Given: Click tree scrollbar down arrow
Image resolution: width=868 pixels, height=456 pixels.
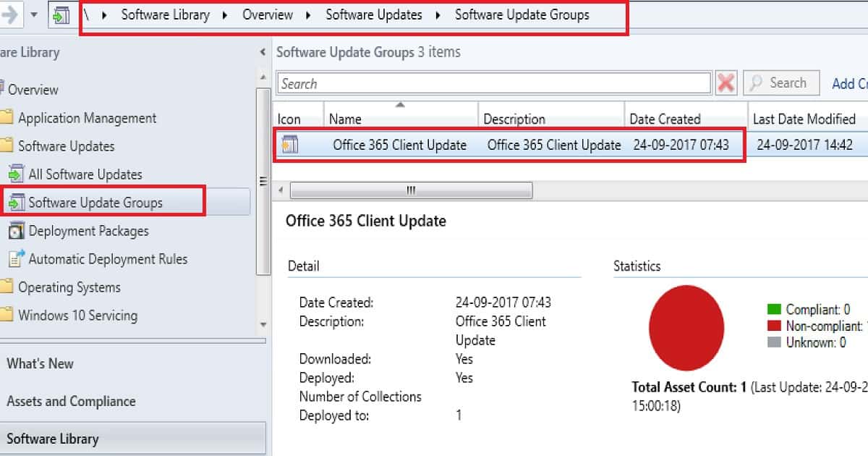Looking at the screenshot, I should click(263, 325).
